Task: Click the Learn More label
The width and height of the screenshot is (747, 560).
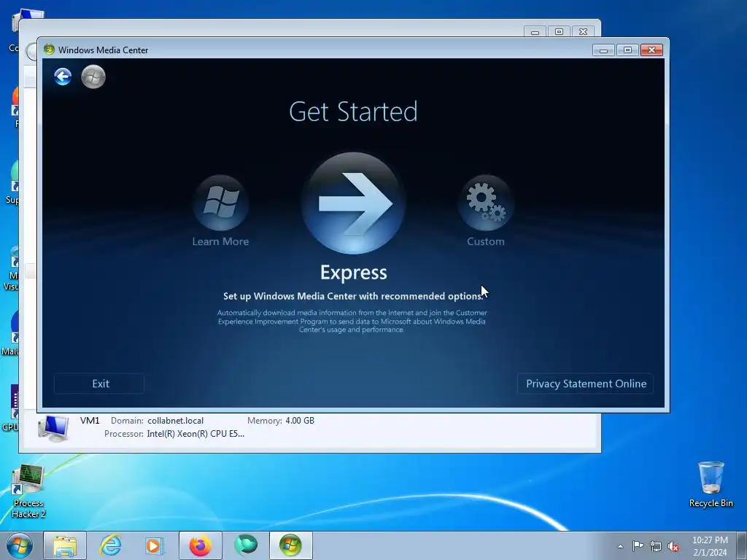Action: coord(220,241)
